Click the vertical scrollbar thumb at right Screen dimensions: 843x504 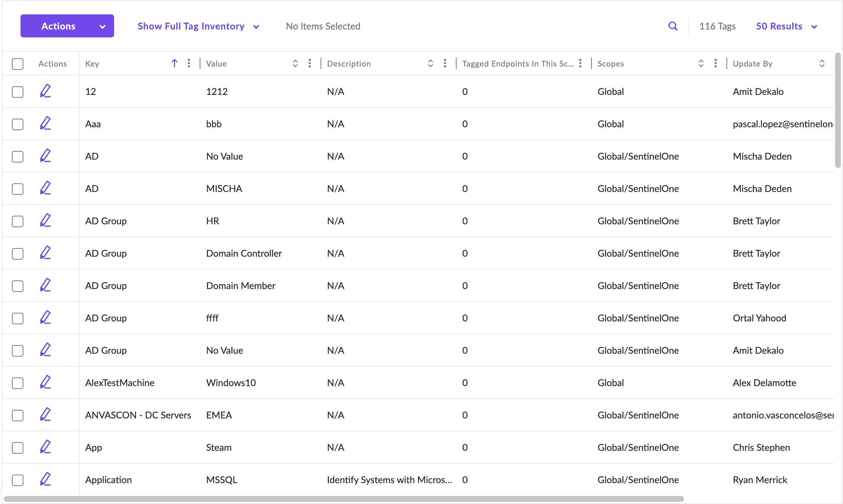click(x=838, y=110)
